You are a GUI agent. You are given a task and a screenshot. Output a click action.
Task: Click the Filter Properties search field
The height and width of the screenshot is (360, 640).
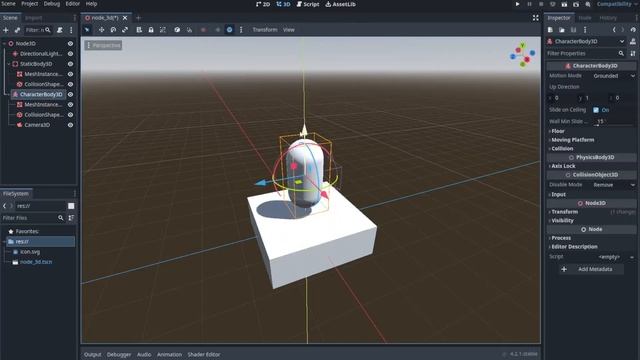(x=586, y=53)
